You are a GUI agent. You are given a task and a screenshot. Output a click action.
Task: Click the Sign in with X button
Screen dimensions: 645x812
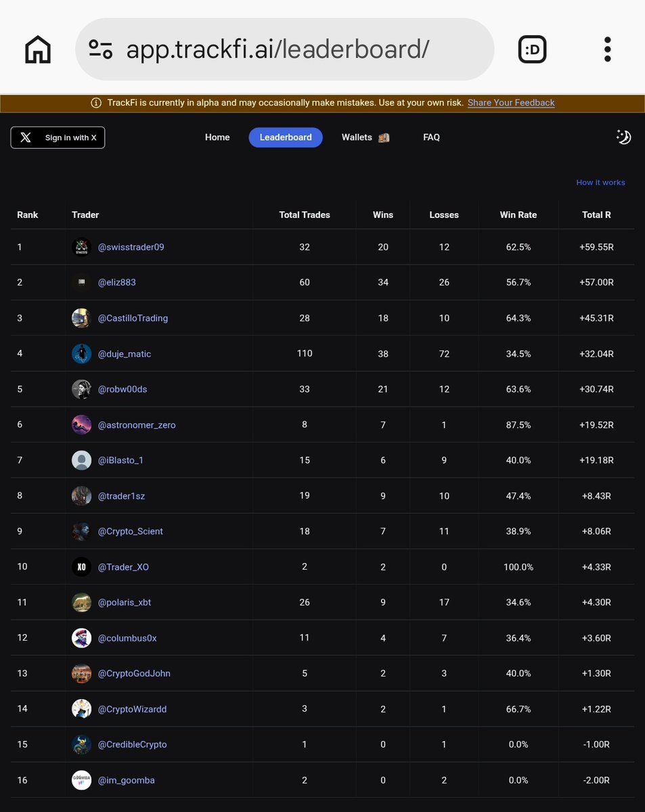point(58,137)
